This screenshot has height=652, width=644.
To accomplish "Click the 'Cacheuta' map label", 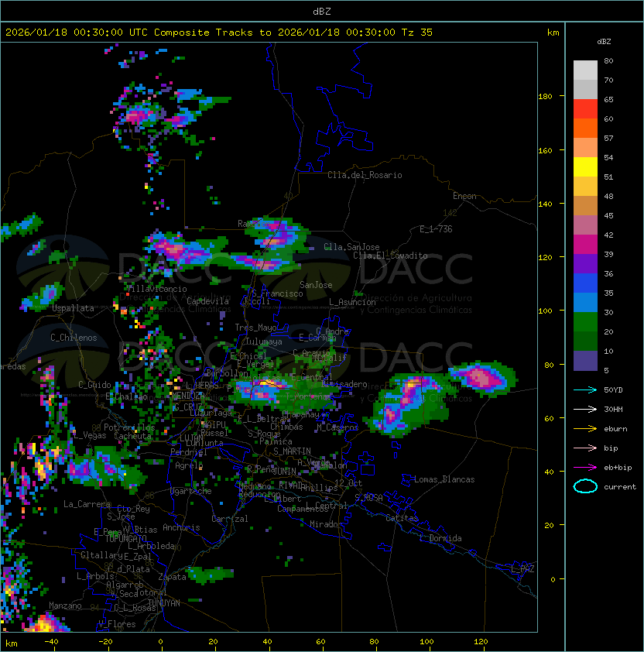I will click(x=132, y=436).
